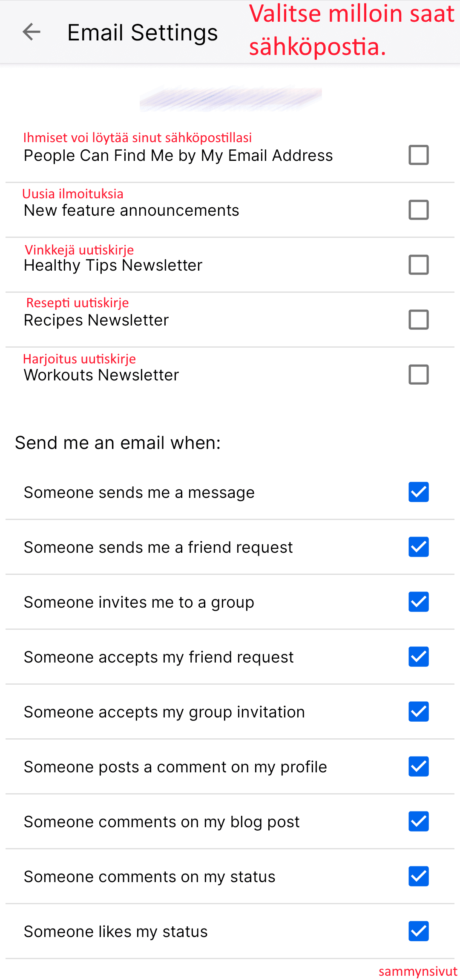Enable Workouts Newsletter checkbox
This screenshot has width=460, height=980.
tap(418, 374)
